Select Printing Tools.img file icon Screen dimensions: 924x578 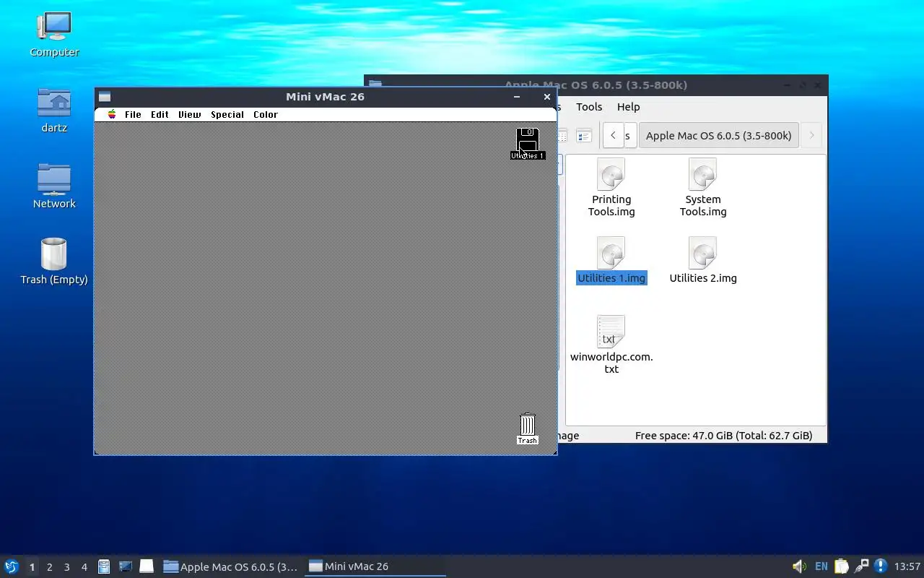611,187
